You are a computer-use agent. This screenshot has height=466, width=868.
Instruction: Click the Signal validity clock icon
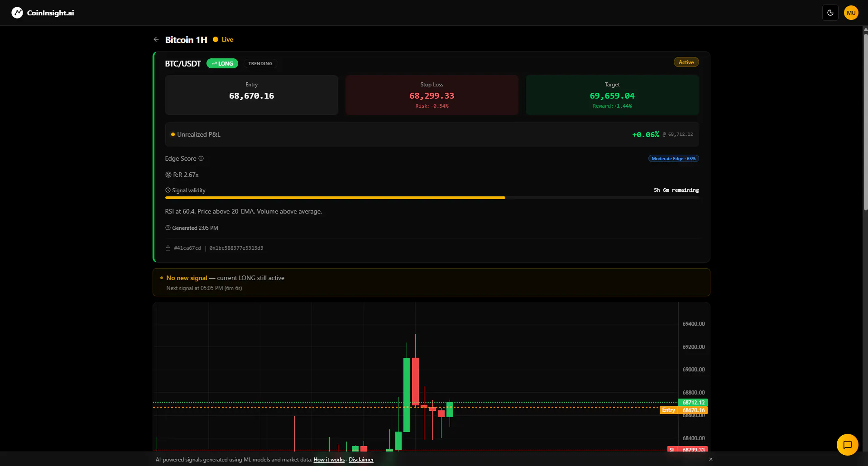(168, 190)
